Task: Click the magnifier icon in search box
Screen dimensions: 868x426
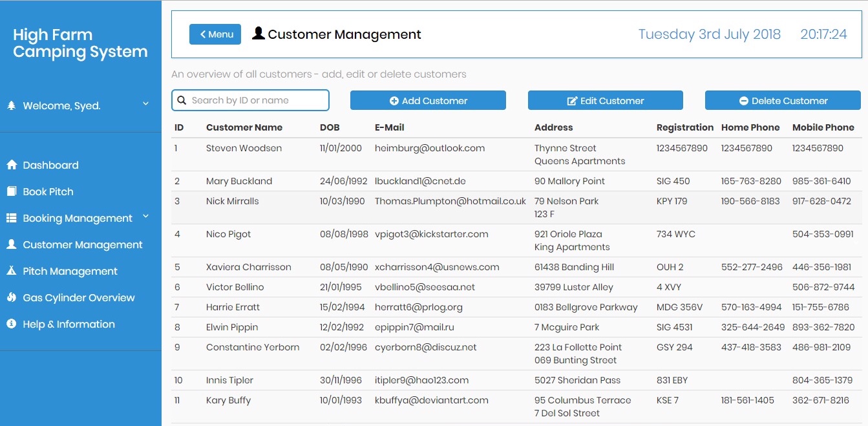Action: point(182,100)
